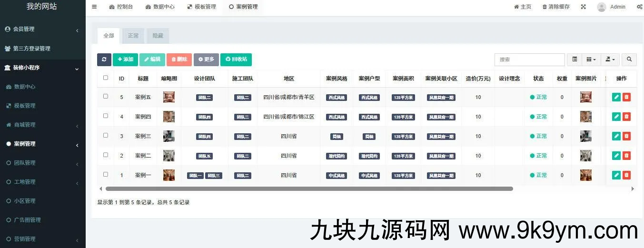Click the green 添加 button
644x248 pixels.
[x=125, y=60]
